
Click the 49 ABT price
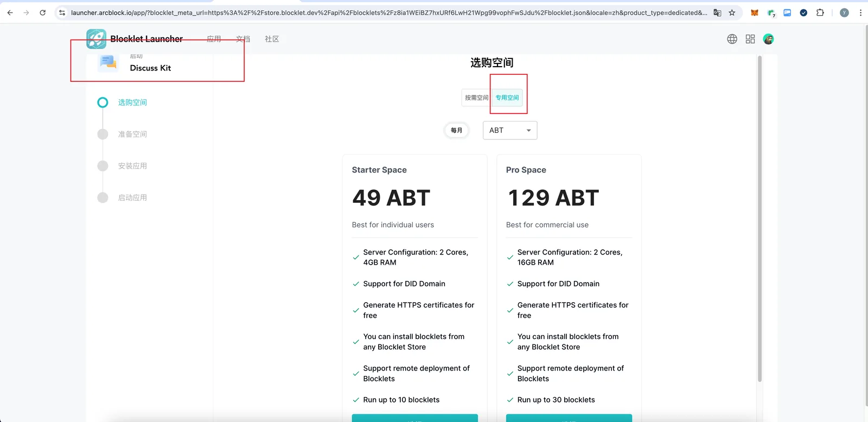tap(391, 198)
